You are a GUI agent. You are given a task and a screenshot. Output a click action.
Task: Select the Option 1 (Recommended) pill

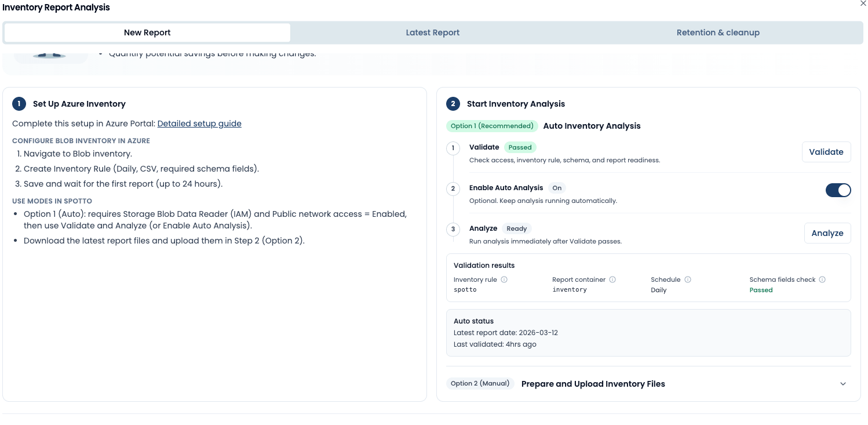[491, 126]
